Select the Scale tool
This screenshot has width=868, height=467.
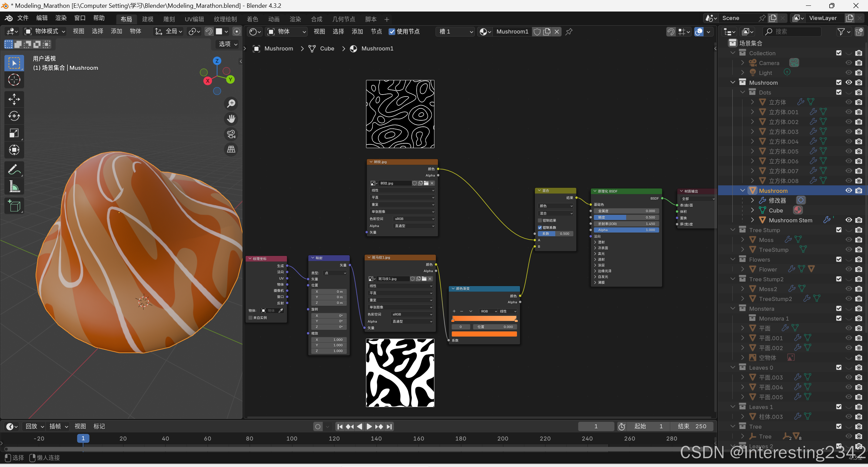[14, 133]
